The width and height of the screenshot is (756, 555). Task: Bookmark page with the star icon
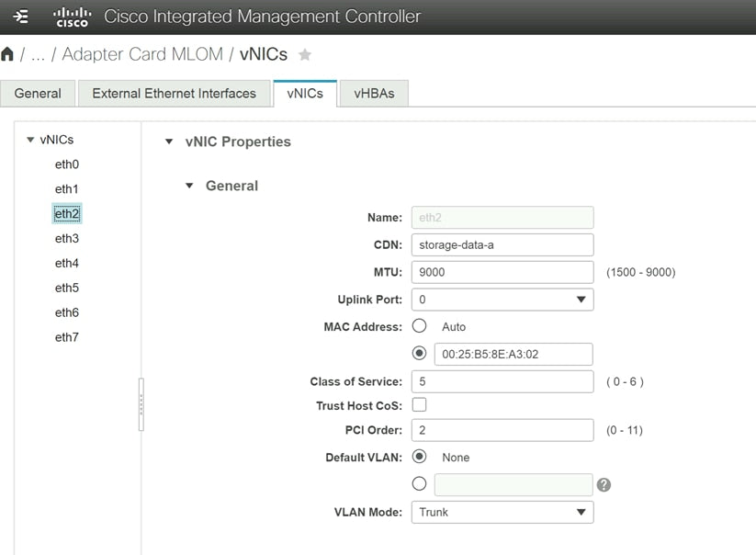point(305,55)
